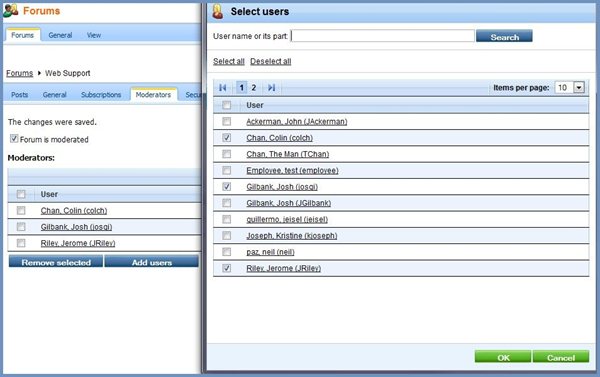Check the guillermo, jeisel checkbox
This screenshot has width=600, height=377.
pyautogui.click(x=227, y=219)
